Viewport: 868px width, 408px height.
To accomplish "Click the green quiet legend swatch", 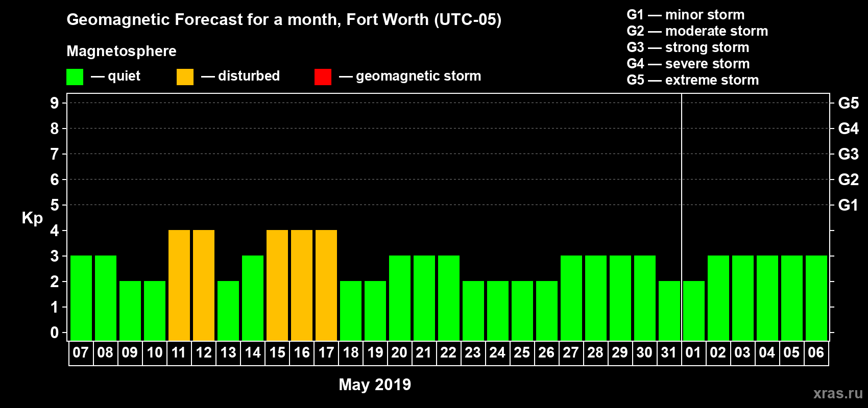I will [x=75, y=77].
